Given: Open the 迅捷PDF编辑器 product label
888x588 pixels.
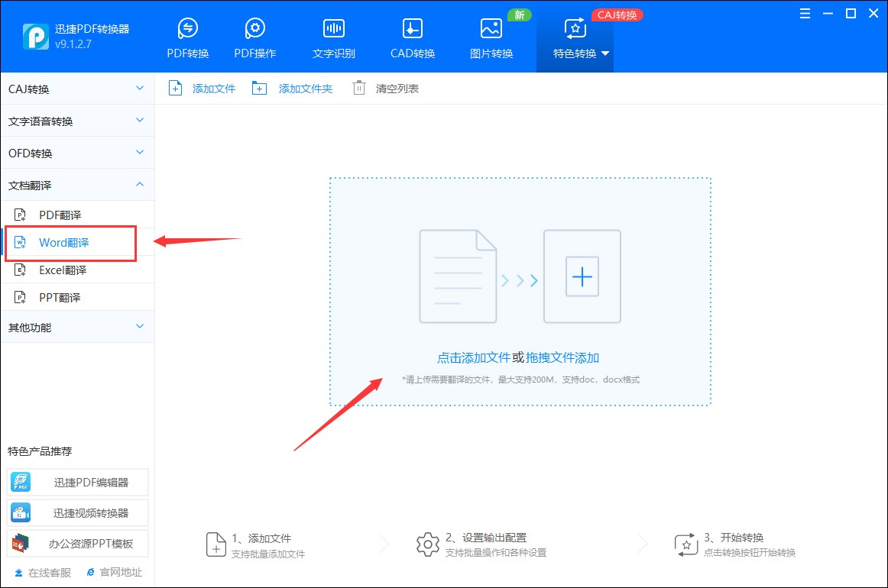Looking at the screenshot, I should point(91,483).
